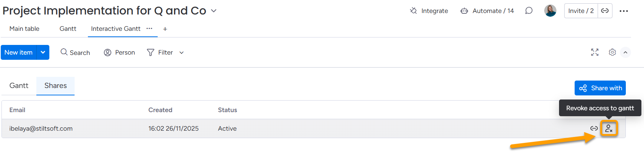Screen dimensions: 644x160
Task: Copy board link next to Invite
Action: point(605,11)
